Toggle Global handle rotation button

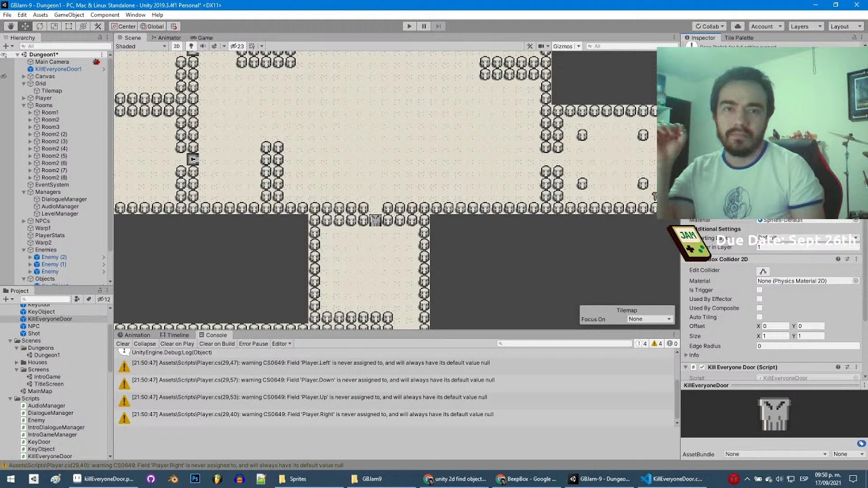pos(152,26)
